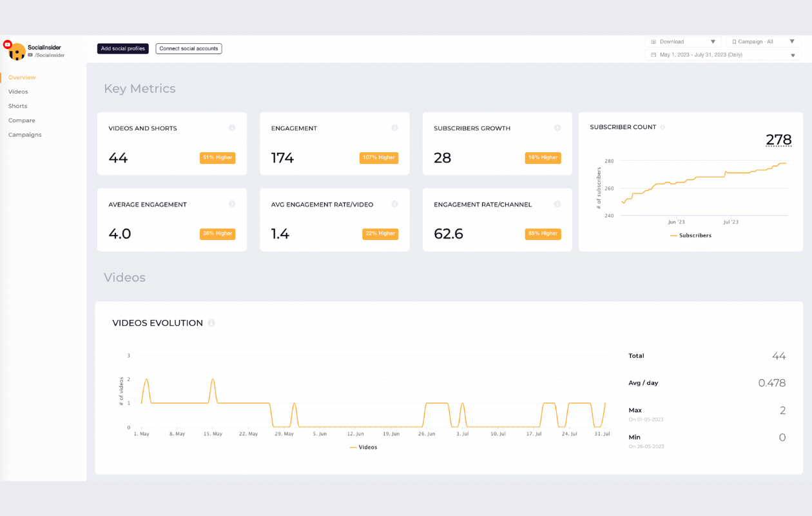Click the 44 Videos and Shorts value

point(118,157)
